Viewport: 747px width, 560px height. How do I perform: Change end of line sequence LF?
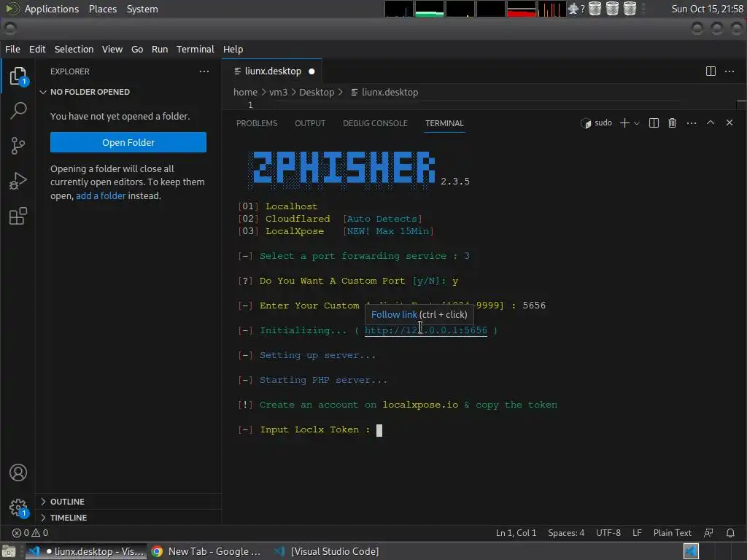(637, 533)
